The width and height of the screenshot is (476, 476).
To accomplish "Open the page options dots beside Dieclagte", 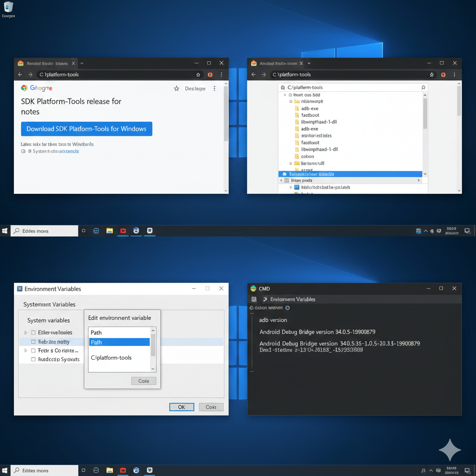I will (214, 88).
